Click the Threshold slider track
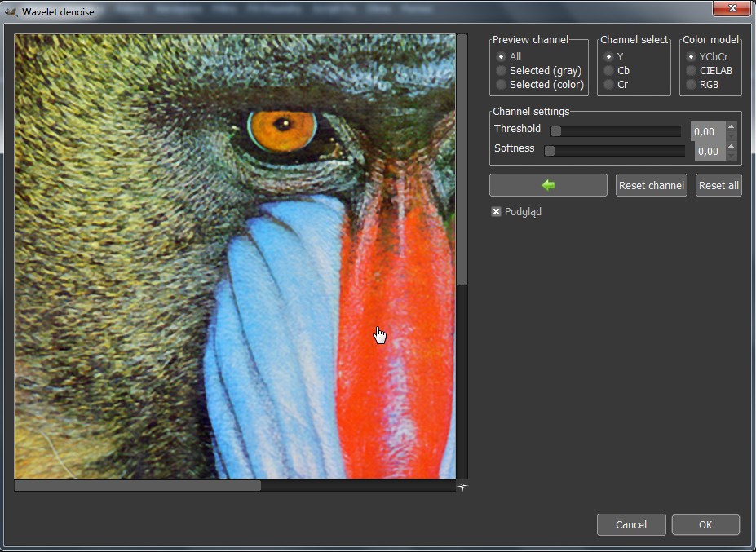Viewport: 756px width, 552px height. 616,131
